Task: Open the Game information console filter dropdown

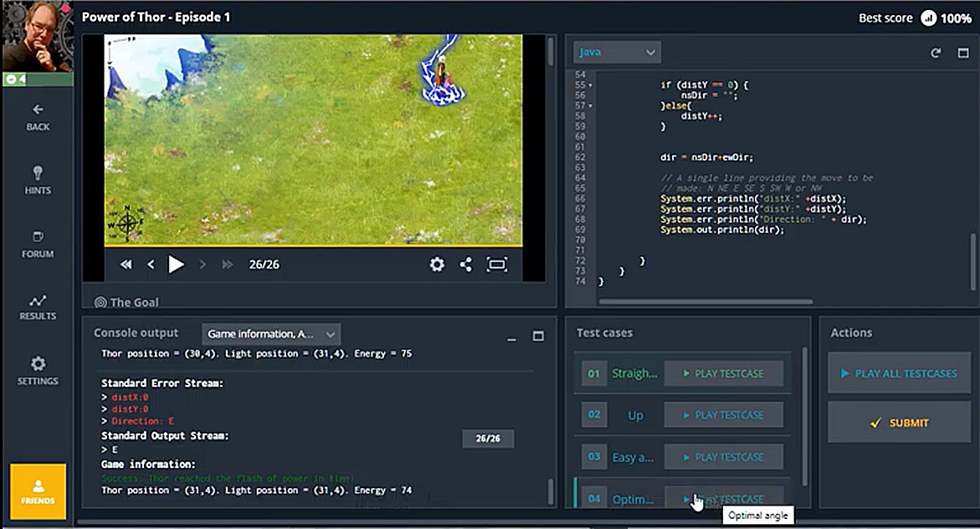Action: 270,333
